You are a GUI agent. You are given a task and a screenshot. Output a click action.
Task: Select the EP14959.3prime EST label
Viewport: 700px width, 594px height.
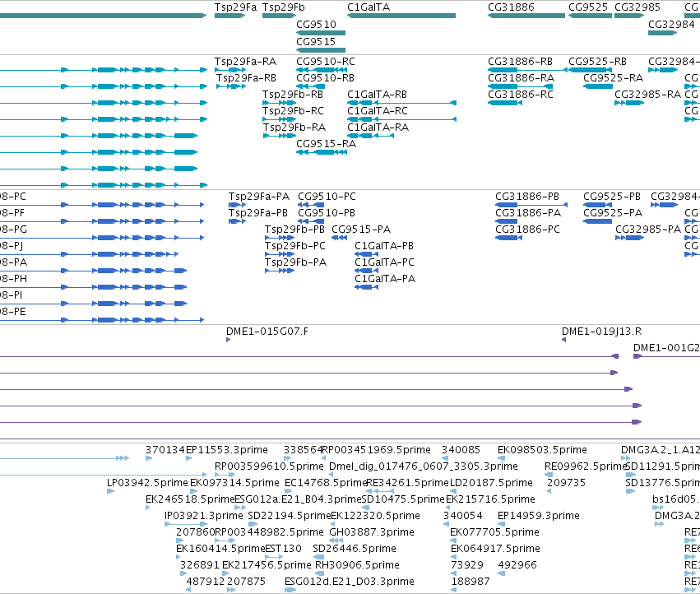point(539,517)
